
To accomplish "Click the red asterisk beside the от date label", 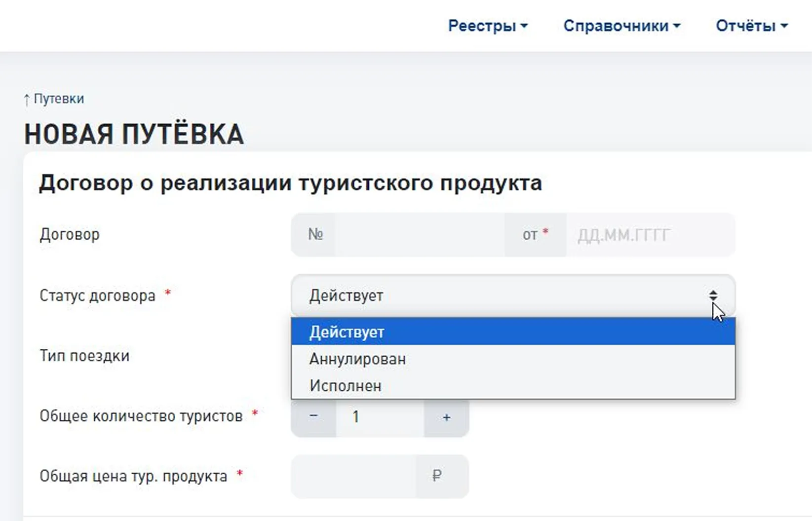I will coord(546,229).
